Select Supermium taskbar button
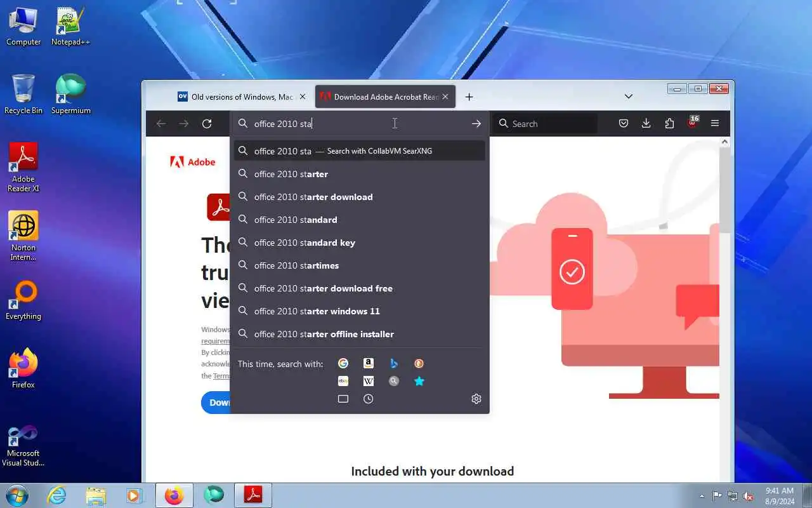The width and height of the screenshot is (812, 508). pyautogui.click(x=214, y=495)
